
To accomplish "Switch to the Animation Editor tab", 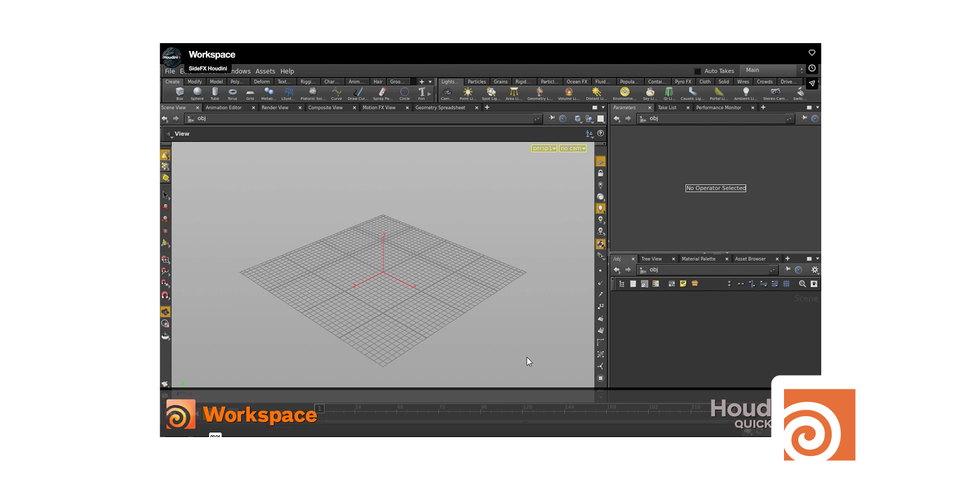I will (x=224, y=107).
